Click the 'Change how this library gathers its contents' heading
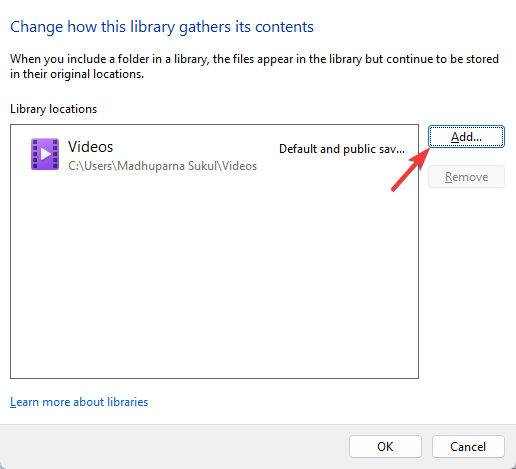 point(162,27)
